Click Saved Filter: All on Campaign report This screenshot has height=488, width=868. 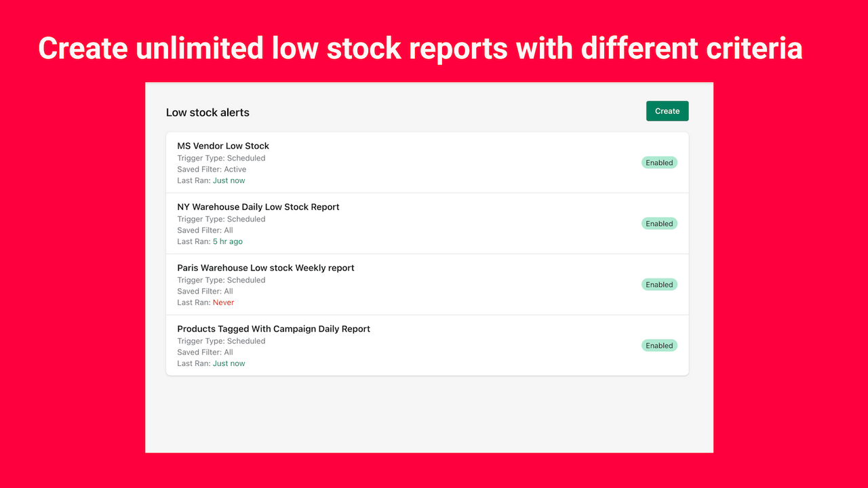pos(204,352)
